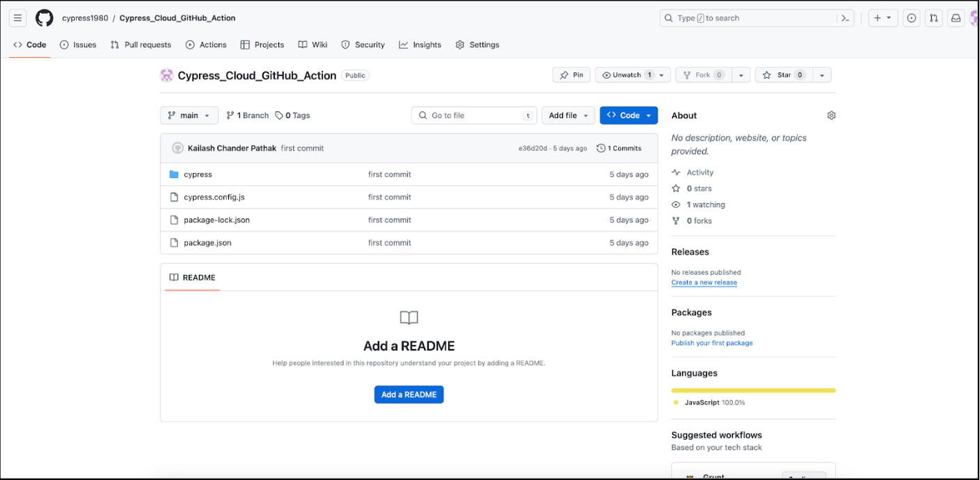Image resolution: width=980 pixels, height=480 pixels.
Task: Click the GitHub logo homepage icon
Action: (x=44, y=18)
